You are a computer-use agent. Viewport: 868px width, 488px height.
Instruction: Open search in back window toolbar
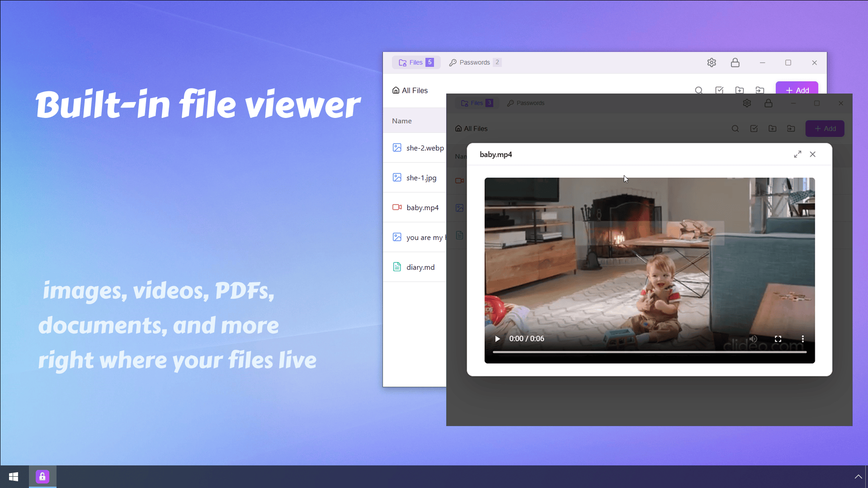(699, 90)
